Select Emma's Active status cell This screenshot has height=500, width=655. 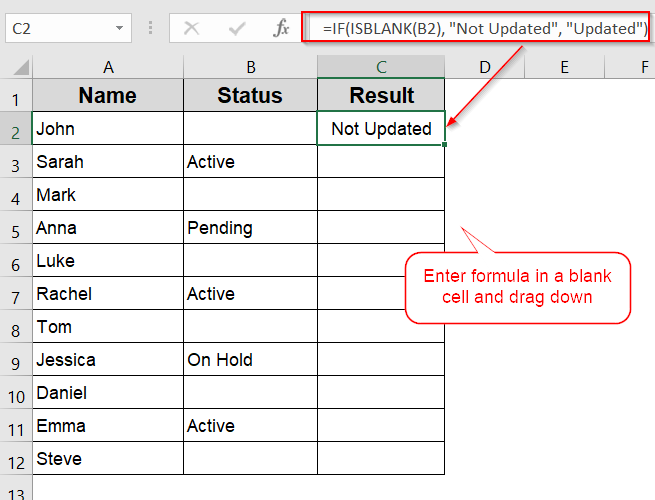click(x=250, y=425)
